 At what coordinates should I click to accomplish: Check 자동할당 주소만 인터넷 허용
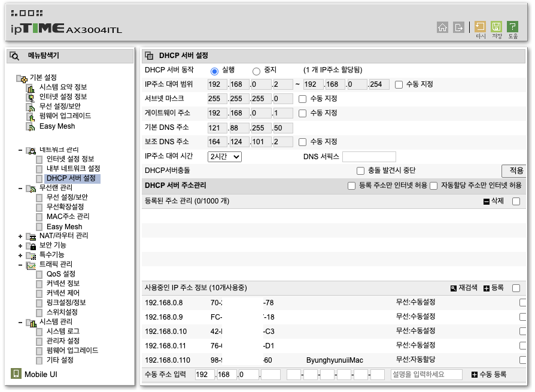[434, 186]
